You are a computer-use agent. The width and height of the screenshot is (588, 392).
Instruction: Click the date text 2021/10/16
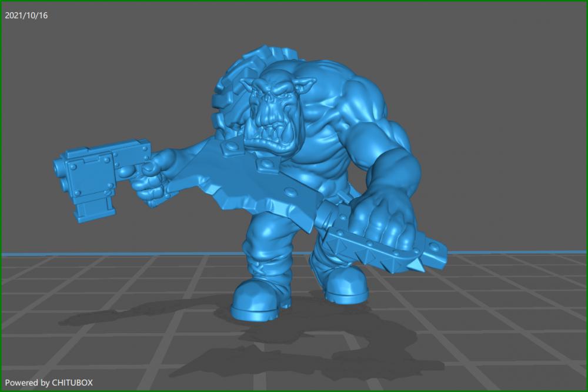(26, 15)
